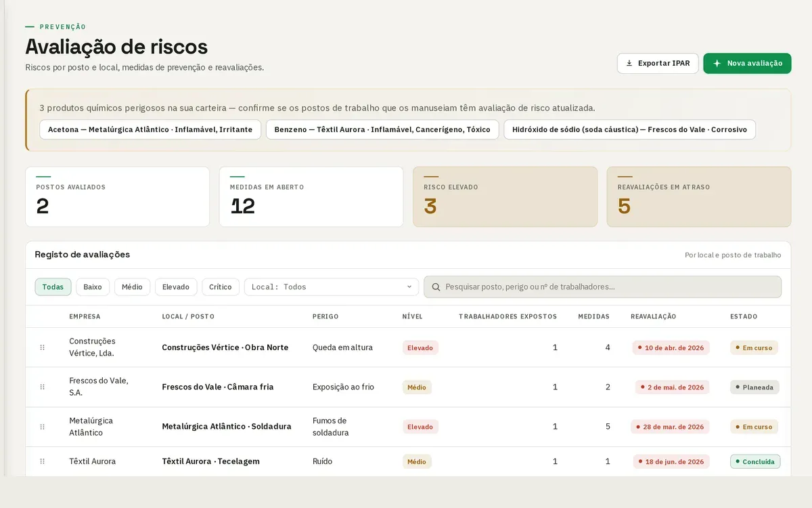
Task: Click the Queda em altura hazard
Action: coord(342,347)
